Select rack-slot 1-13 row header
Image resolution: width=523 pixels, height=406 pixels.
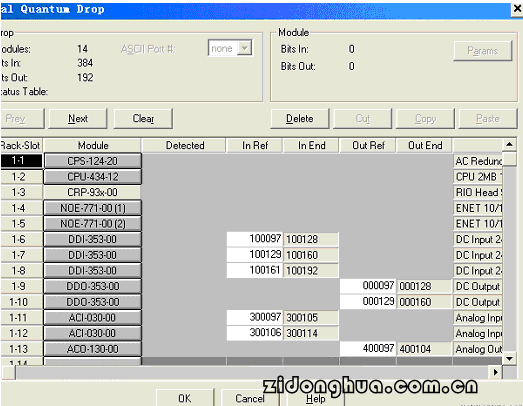click(x=22, y=349)
